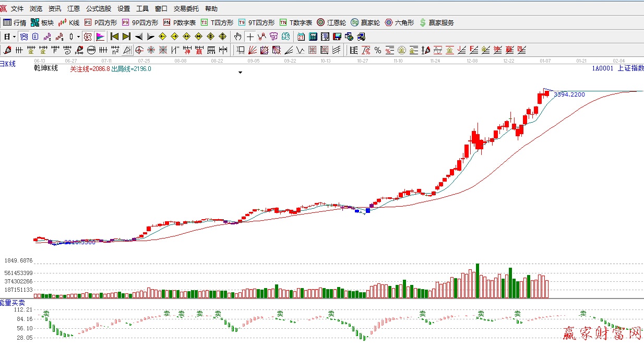Select the hand pan tool icon

point(238,37)
